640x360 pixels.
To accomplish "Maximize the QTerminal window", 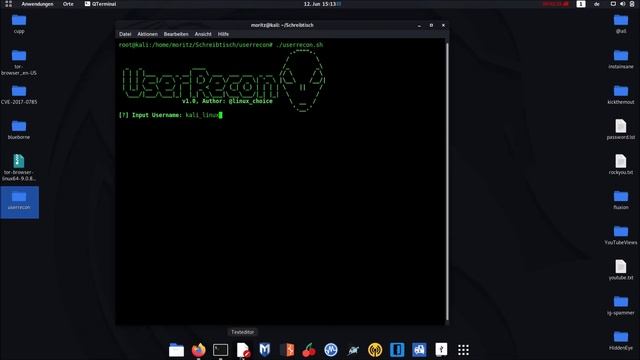I will 431,25.
